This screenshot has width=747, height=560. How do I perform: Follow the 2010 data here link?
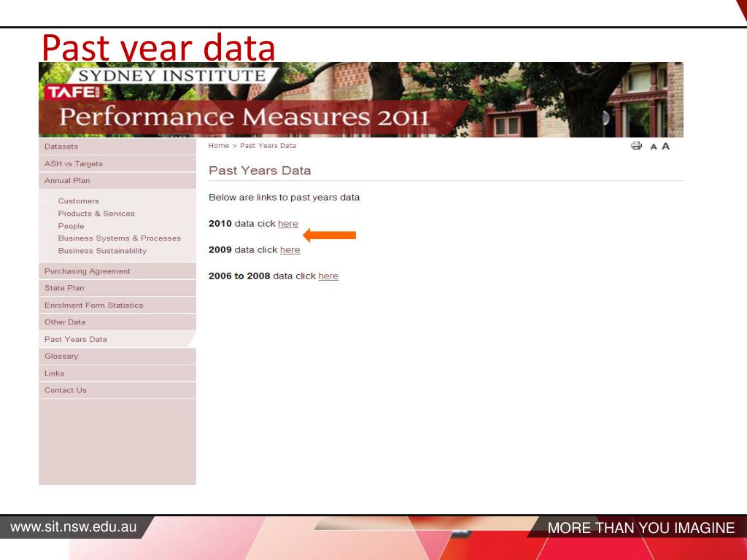click(287, 223)
